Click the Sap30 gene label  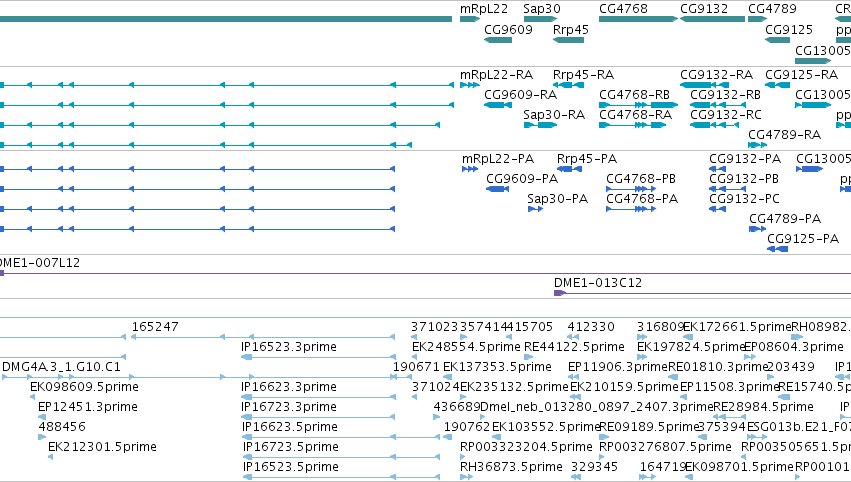(542, 9)
